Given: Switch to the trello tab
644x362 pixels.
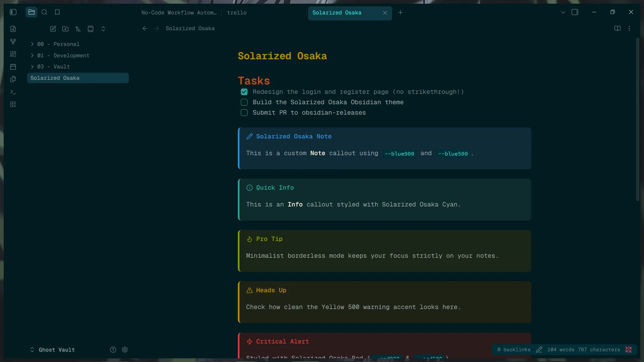Looking at the screenshot, I should click(x=237, y=12).
